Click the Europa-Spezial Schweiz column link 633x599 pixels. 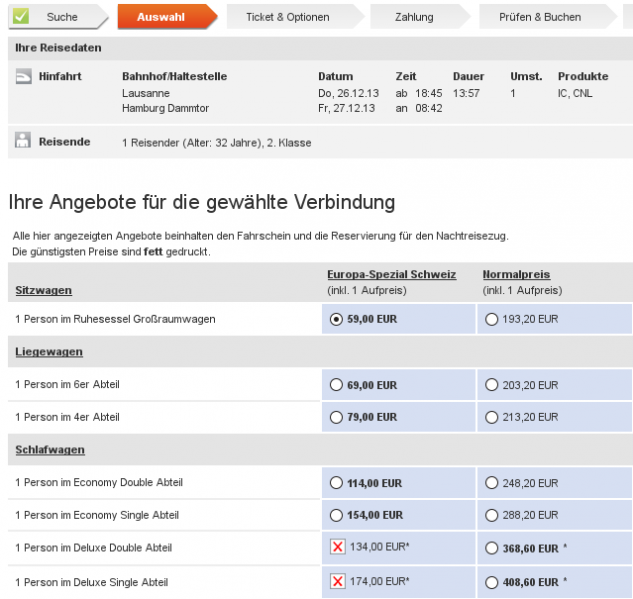[391, 274]
